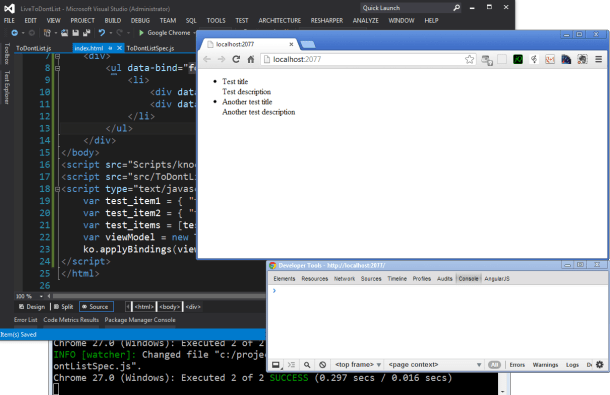Click New Project icon in Visual Studio toolbar
Screen dimensions: 610x395
pos(47,33)
